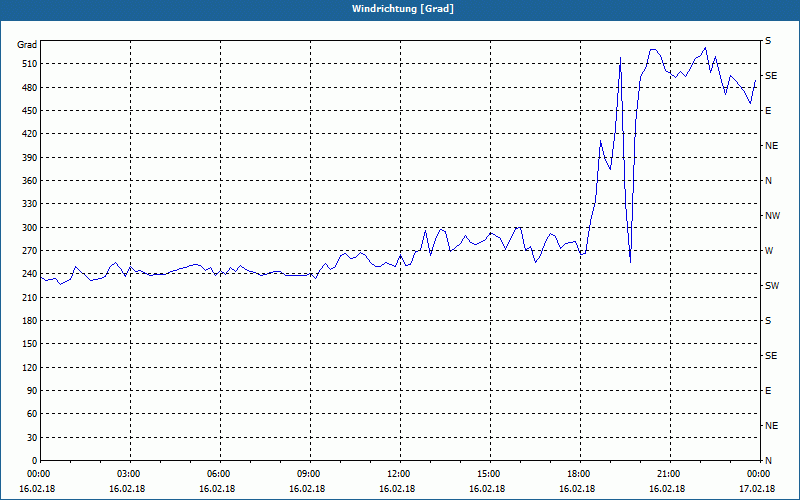
Task: Click the 16.02.18 date under 12:00
Action: (x=397, y=489)
